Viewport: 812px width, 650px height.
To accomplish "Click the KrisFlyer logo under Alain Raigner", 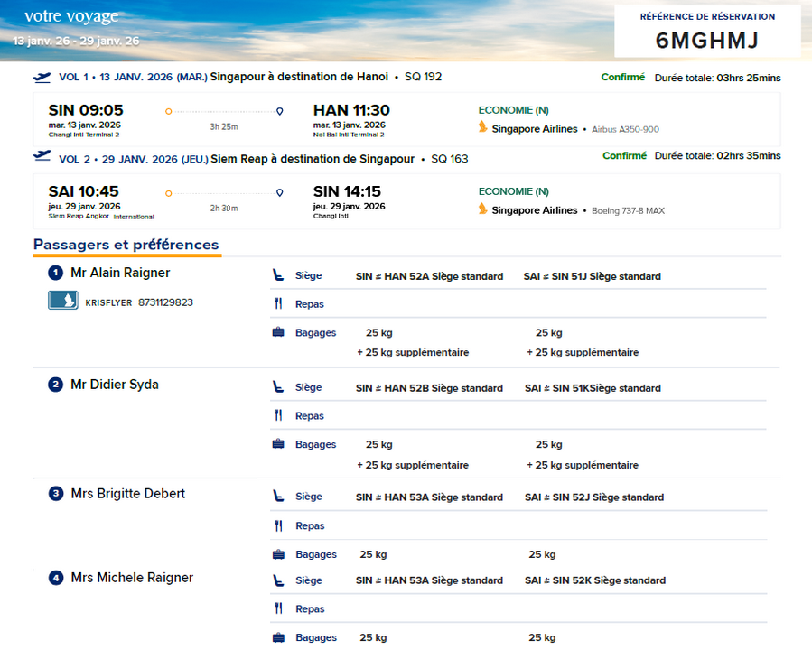I will pyautogui.click(x=63, y=302).
